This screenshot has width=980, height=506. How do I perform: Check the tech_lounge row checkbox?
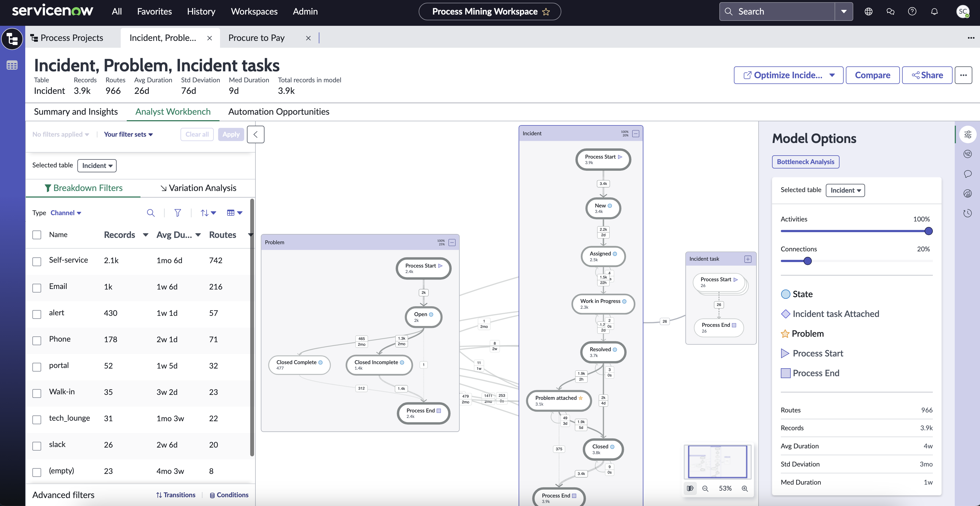(37, 419)
